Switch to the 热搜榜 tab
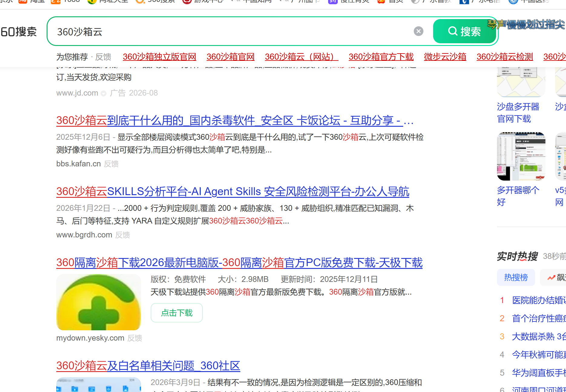Viewport: 566px width, 392px height. 516,277
